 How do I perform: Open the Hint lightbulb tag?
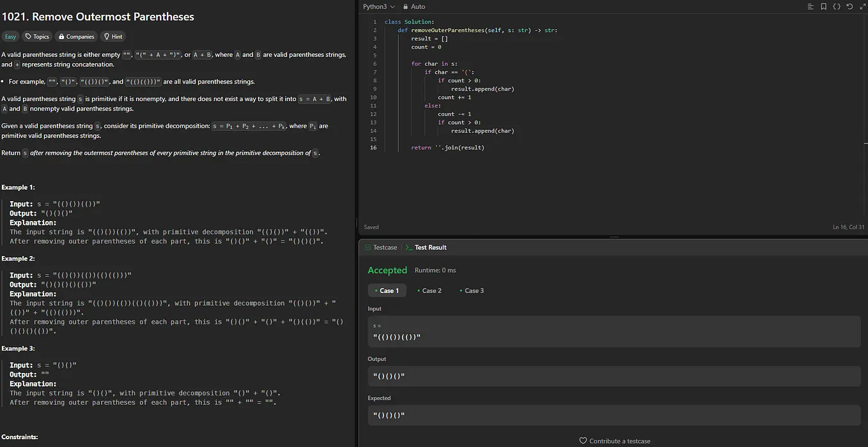(113, 36)
